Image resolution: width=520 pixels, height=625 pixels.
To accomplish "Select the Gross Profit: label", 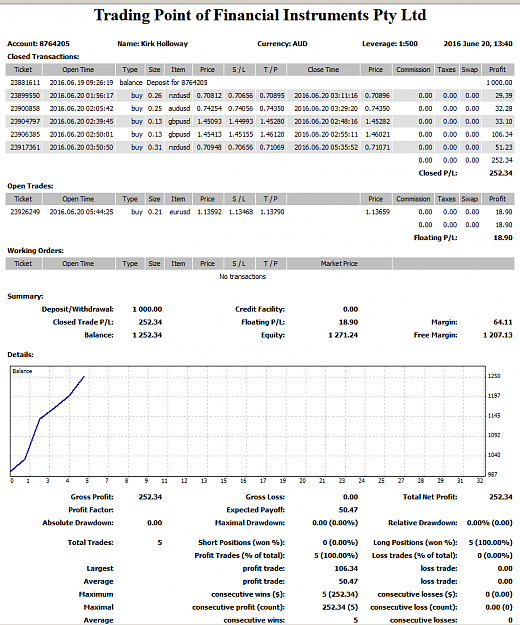I will 92,497.
